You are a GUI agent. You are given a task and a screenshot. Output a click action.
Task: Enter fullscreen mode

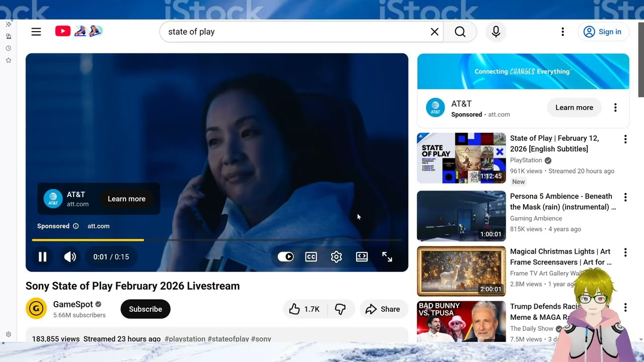[387, 257]
